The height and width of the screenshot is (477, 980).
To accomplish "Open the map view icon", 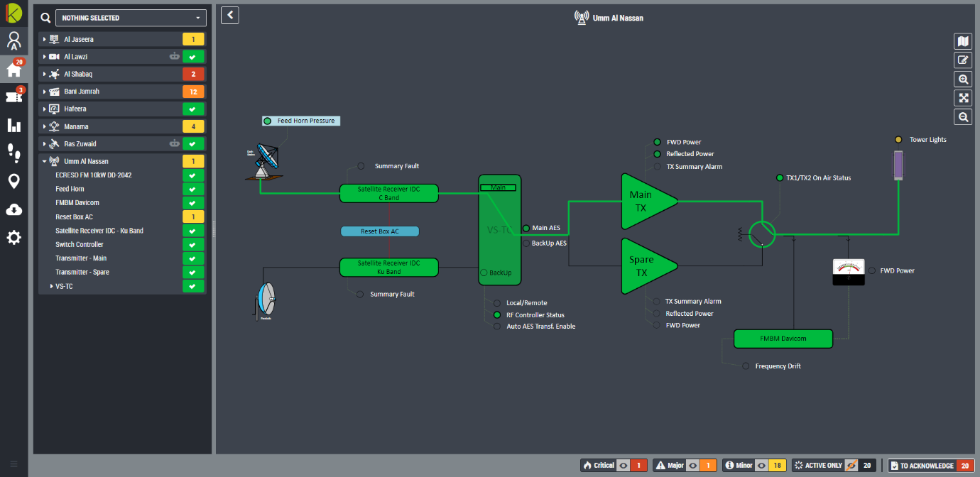I will 963,42.
